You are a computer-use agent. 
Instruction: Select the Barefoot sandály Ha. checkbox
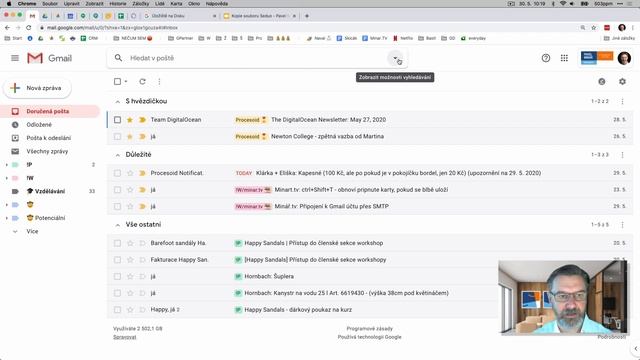click(x=118, y=243)
